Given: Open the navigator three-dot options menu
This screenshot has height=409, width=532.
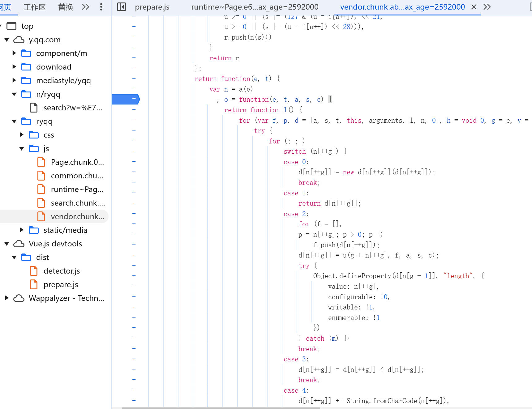Looking at the screenshot, I should [x=101, y=7].
